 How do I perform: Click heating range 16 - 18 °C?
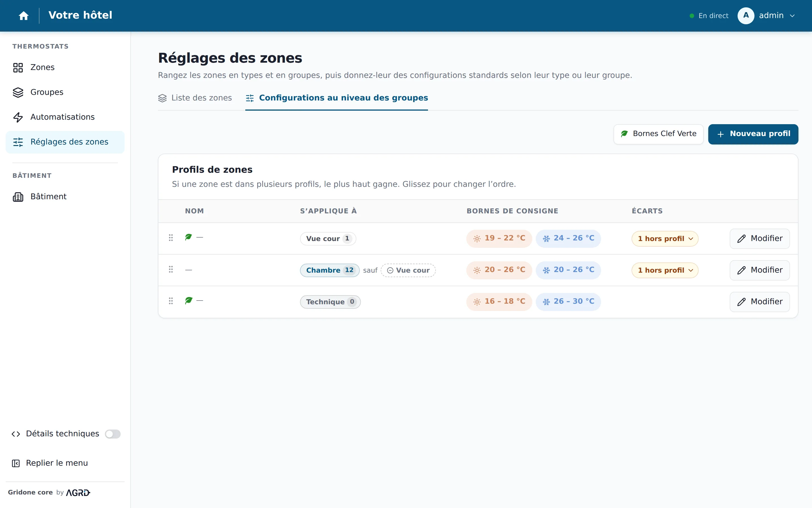pyautogui.click(x=499, y=302)
